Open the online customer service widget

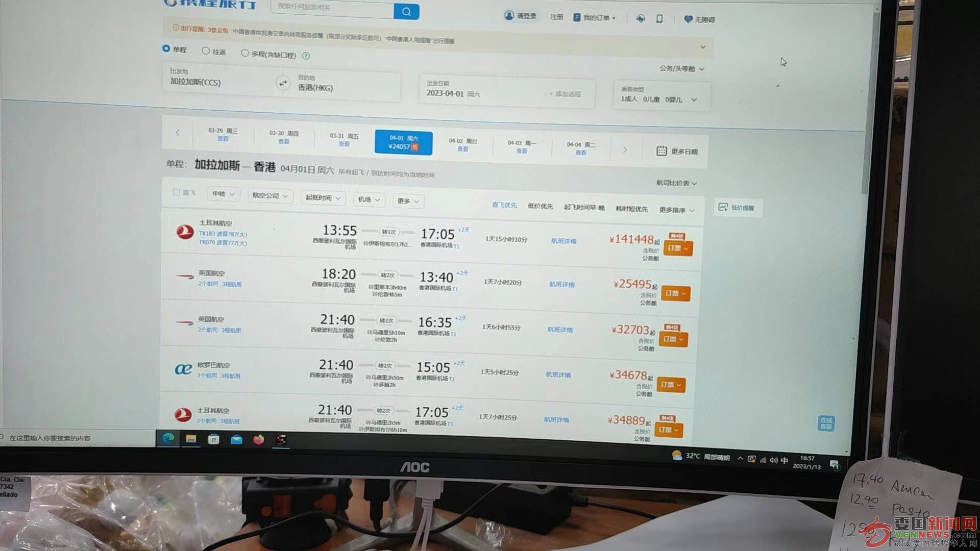point(826,423)
